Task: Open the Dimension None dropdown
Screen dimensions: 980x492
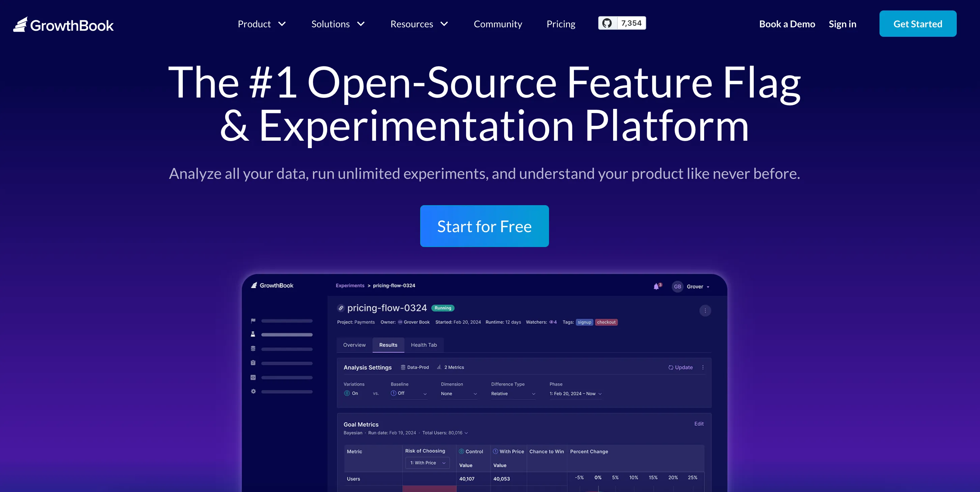Action: coord(459,394)
